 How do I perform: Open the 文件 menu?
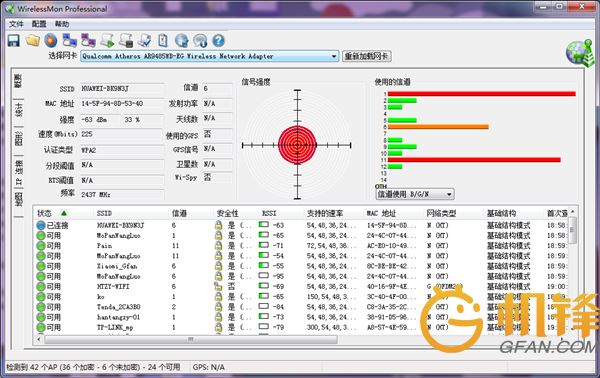pos(16,24)
